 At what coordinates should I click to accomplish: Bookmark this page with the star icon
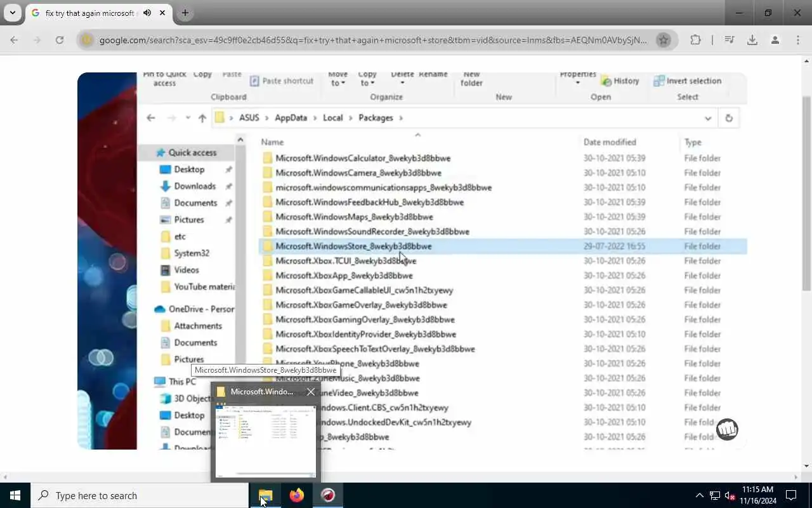tap(664, 40)
